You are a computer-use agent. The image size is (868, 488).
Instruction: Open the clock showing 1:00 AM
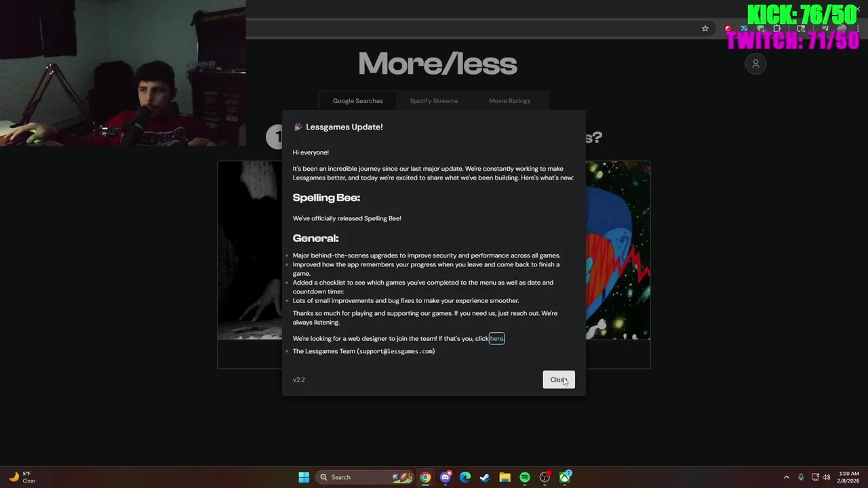point(849,477)
